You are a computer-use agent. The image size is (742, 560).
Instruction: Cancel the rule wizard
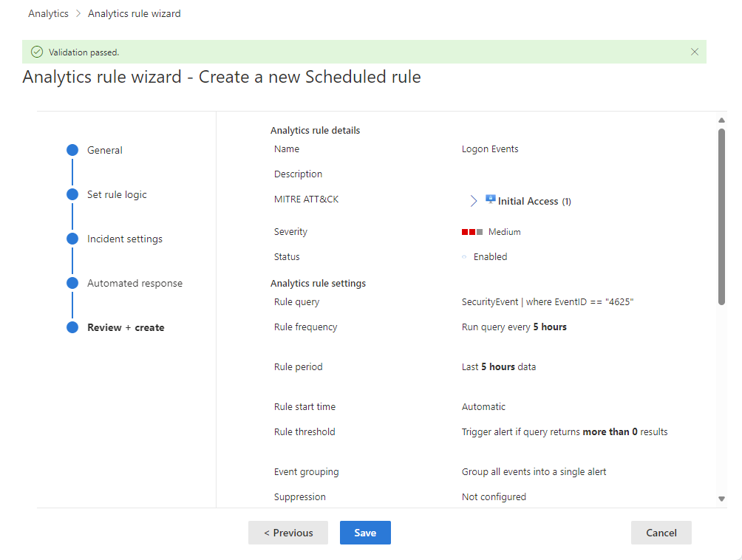tap(661, 532)
